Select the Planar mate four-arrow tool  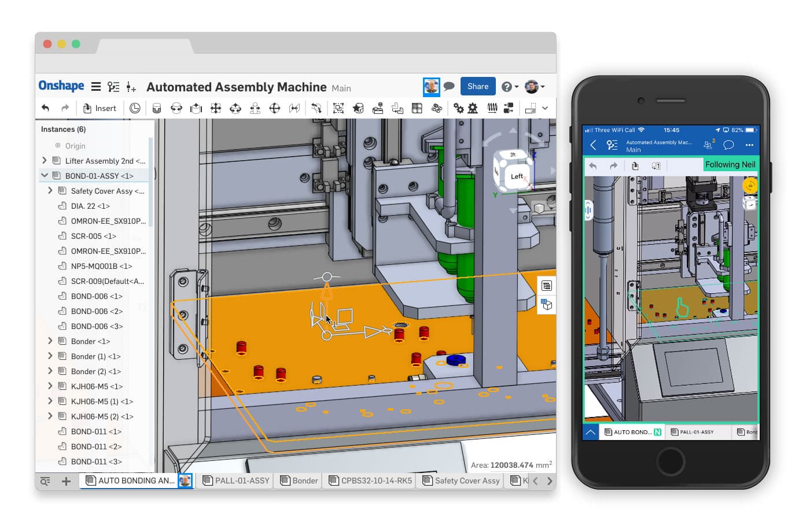[x=216, y=108]
